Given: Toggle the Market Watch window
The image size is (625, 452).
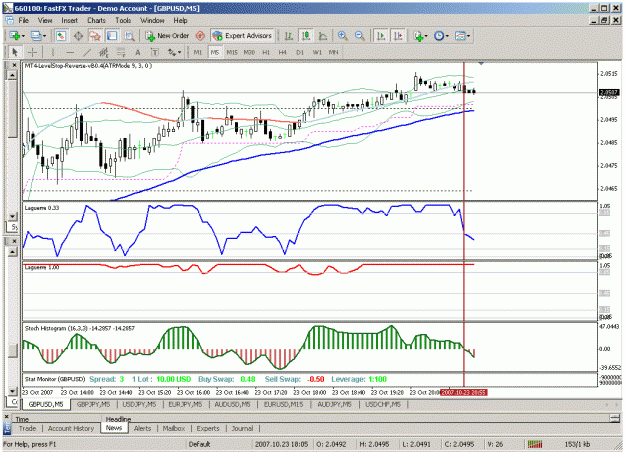Looking at the screenshot, I should 61,36.
